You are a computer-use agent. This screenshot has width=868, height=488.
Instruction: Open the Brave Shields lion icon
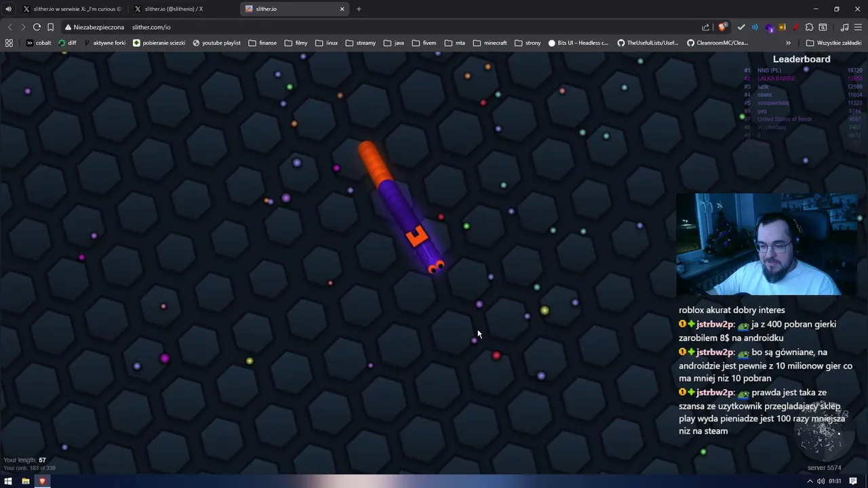pyautogui.click(x=722, y=27)
